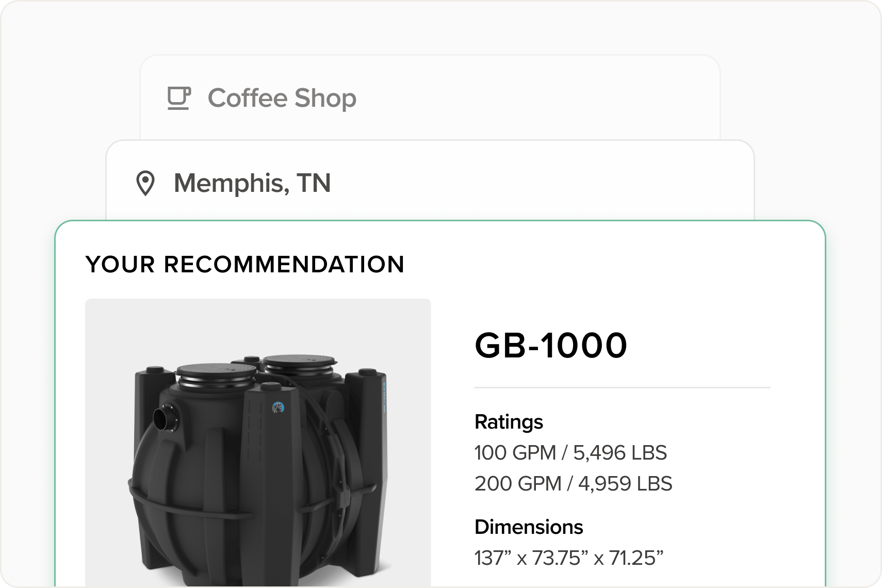The height and width of the screenshot is (588, 882).
Task: Click the 137" x 73.75" x 71.25" dimensions value
Action: pos(568,558)
